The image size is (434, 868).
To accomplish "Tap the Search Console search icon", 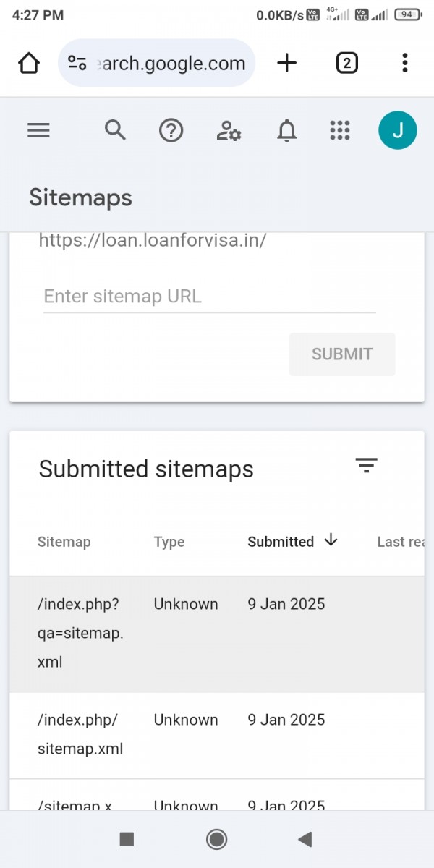I will pos(115,130).
